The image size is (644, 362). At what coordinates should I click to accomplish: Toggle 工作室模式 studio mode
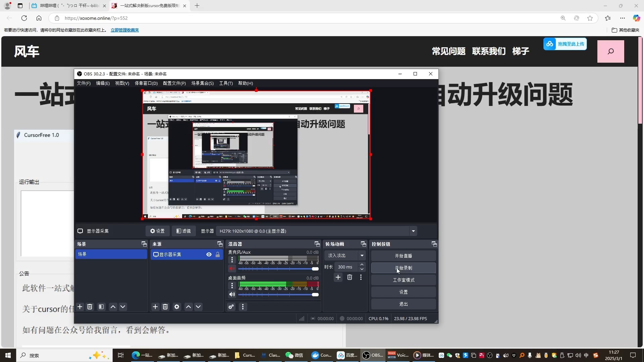coord(404,280)
